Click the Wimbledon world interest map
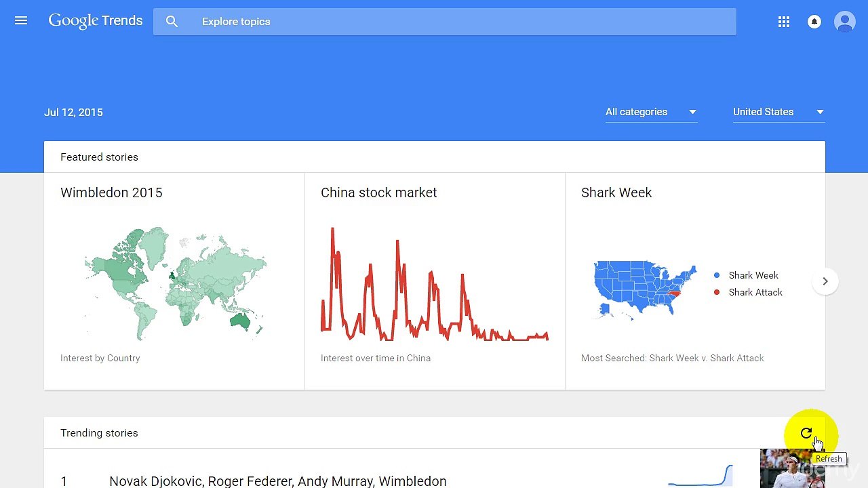The image size is (868, 488). (175, 283)
